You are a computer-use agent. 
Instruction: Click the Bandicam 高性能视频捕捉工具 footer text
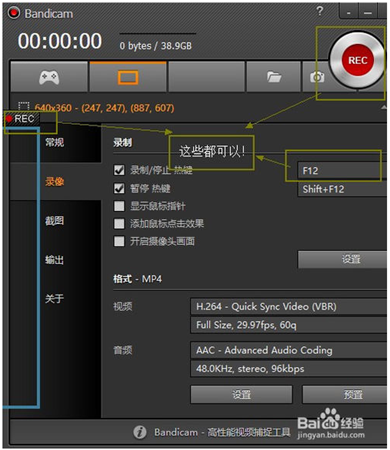(x=222, y=432)
